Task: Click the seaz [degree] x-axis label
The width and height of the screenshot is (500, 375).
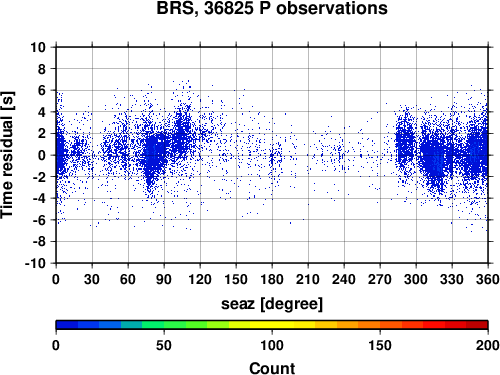Action: click(272, 304)
